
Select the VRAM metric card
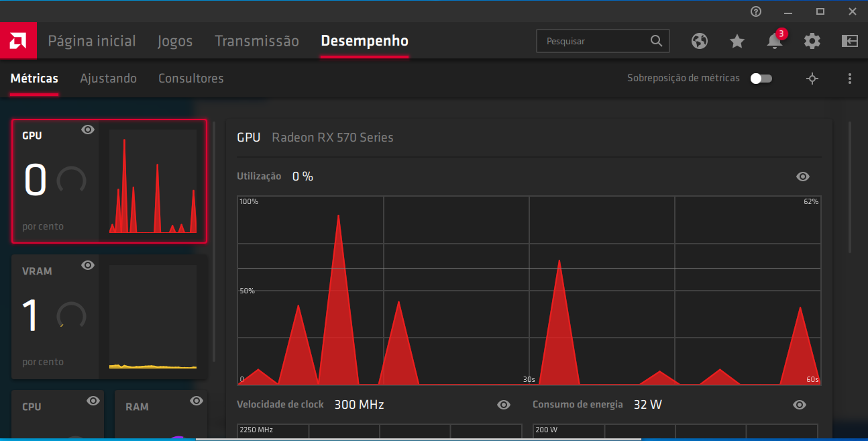click(x=109, y=316)
